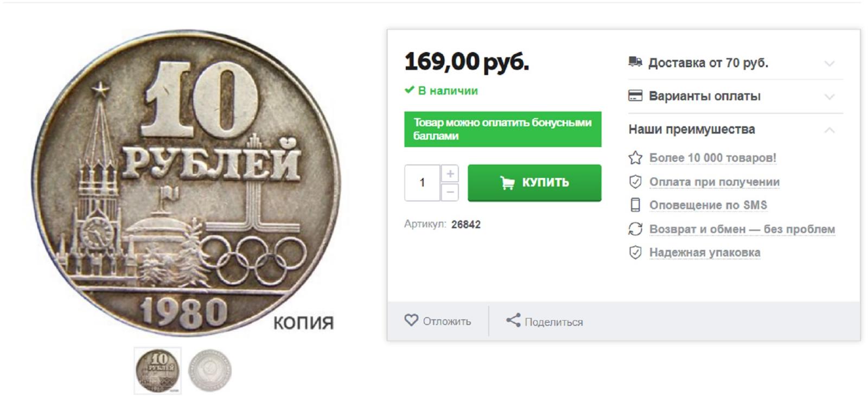Click the SMS phone icon
The height and width of the screenshot is (397, 868).
point(635,205)
